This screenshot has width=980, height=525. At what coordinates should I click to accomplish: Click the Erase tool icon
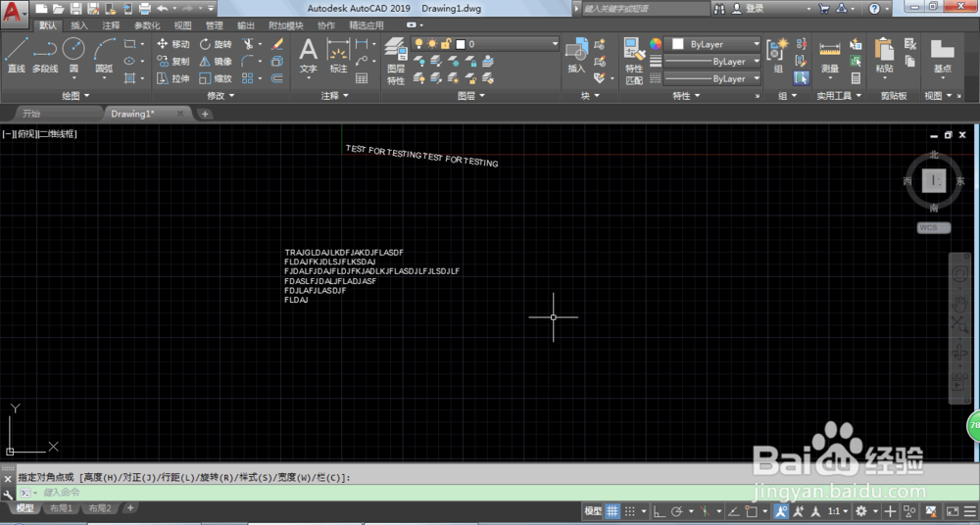coord(277,44)
